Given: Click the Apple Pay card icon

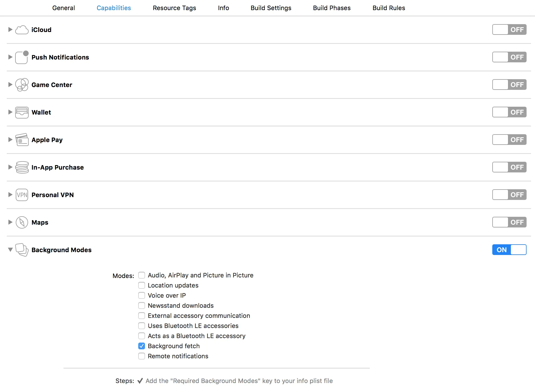Looking at the screenshot, I should click(22, 140).
